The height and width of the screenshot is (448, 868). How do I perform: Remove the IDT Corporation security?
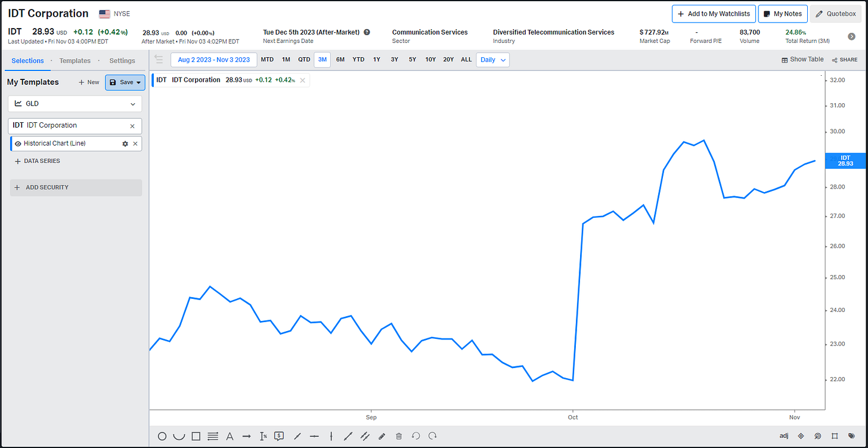(132, 126)
